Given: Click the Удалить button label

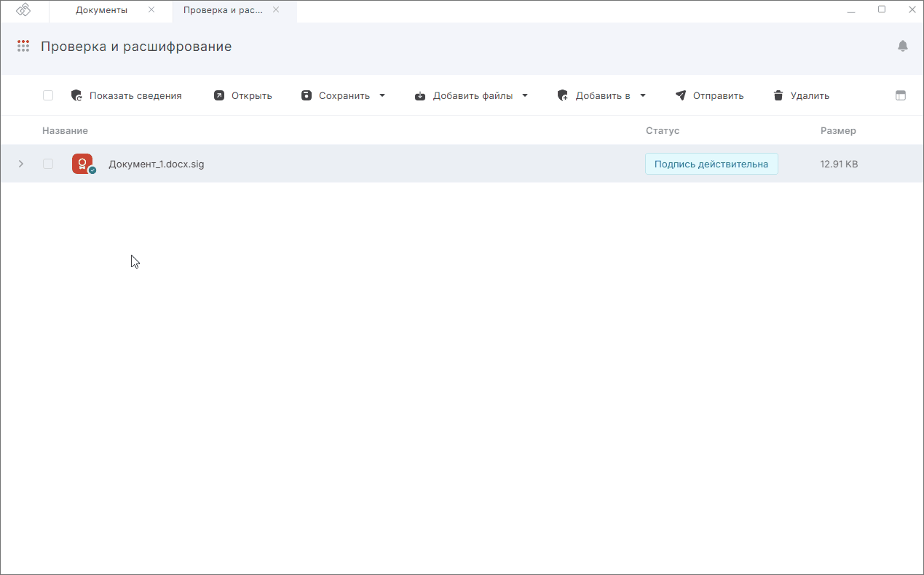Looking at the screenshot, I should coord(810,95).
